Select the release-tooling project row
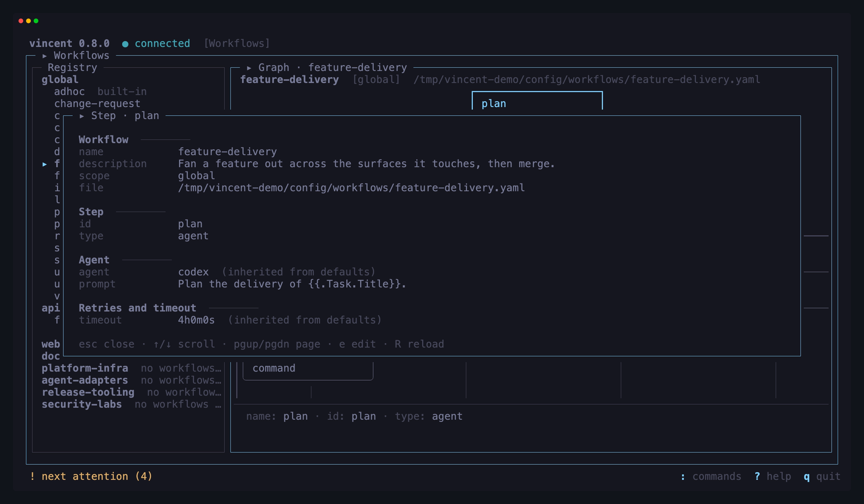 131,392
